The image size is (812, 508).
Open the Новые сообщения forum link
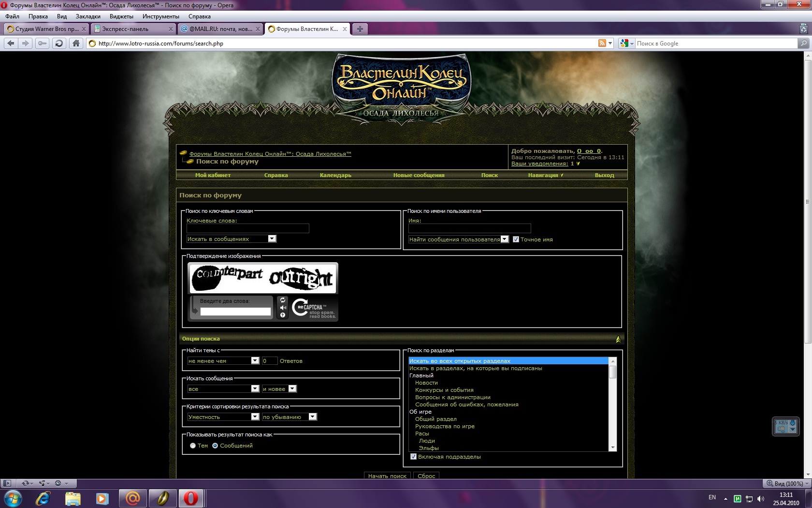[x=419, y=175]
